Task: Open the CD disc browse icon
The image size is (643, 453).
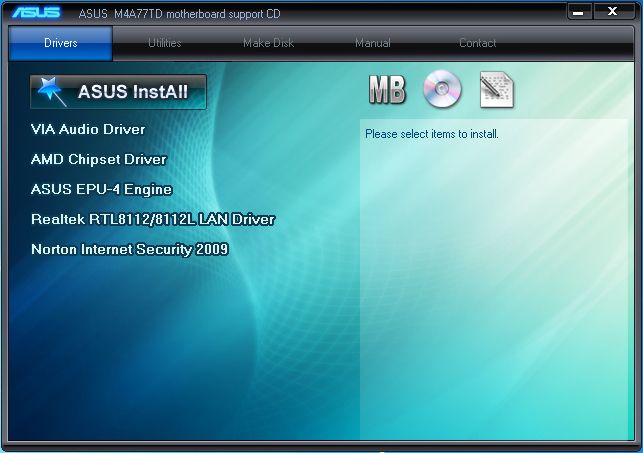Action: [442, 89]
